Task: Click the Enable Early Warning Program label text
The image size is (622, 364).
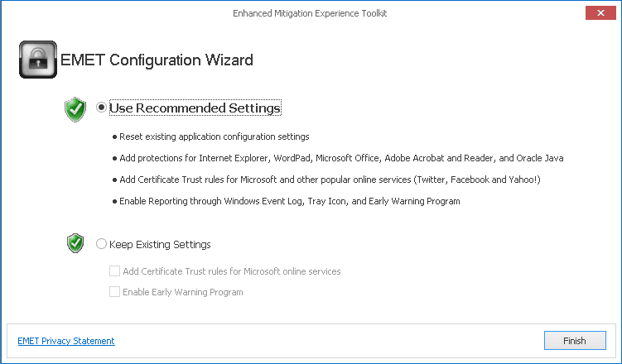Action: tap(182, 292)
